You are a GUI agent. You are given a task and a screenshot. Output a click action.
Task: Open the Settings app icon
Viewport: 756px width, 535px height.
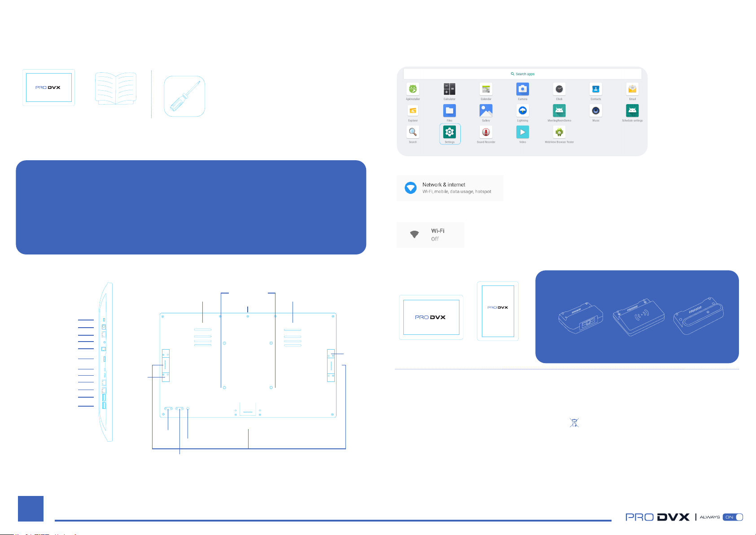click(450, 132)
